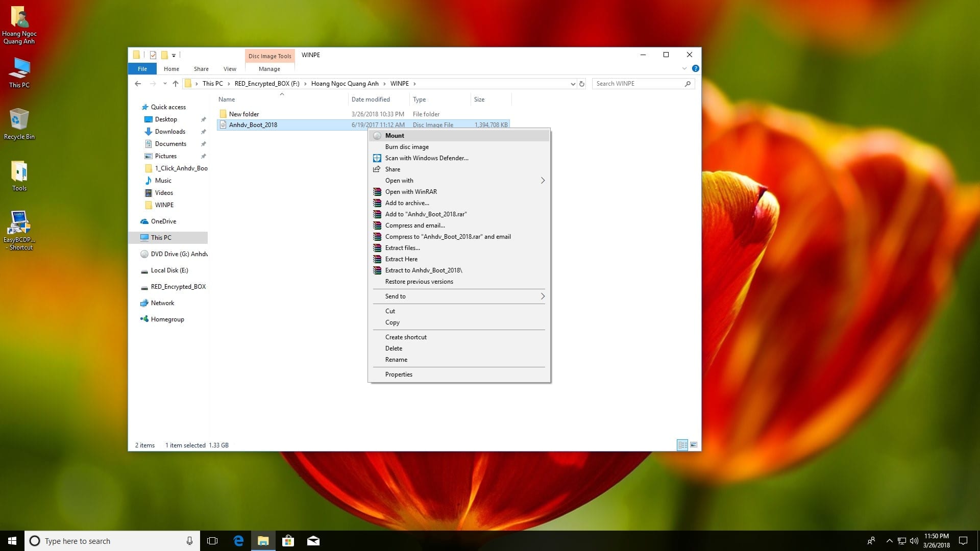Open Hoang Ngoc Quang Anh desktop folder

pos(19,25)
